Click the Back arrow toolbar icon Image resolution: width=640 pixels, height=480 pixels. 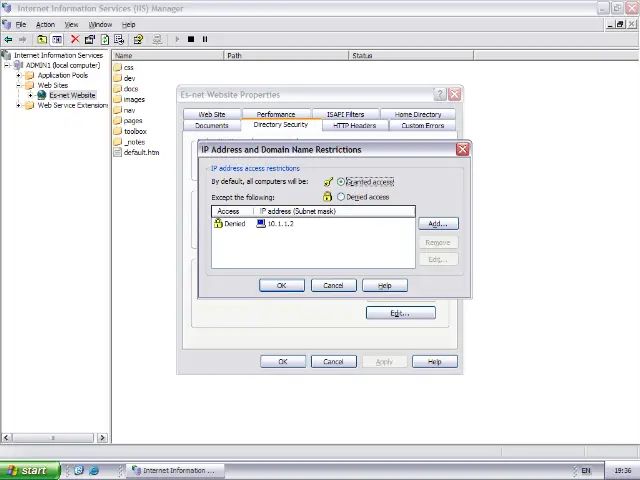tap(8, 39)
